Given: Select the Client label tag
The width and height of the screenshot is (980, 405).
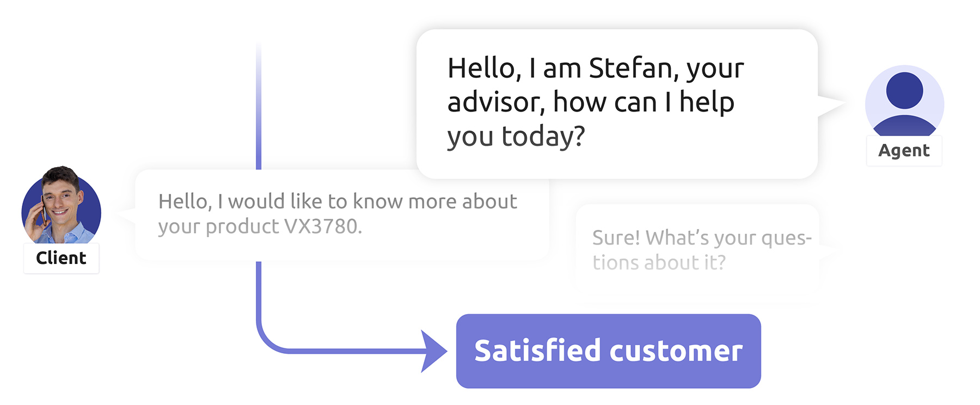Looking at the screenshot, I should point(61,258).
